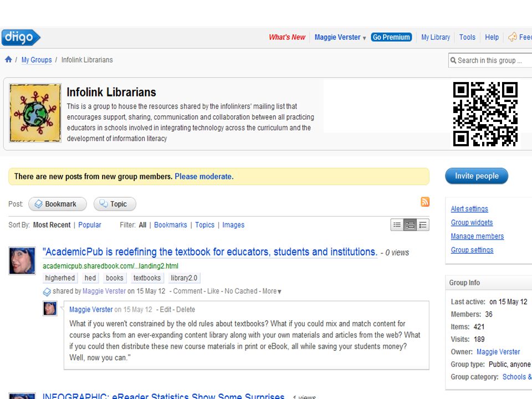Post a new Topic
Screen dimensions: 532x399
click(115, 204)
